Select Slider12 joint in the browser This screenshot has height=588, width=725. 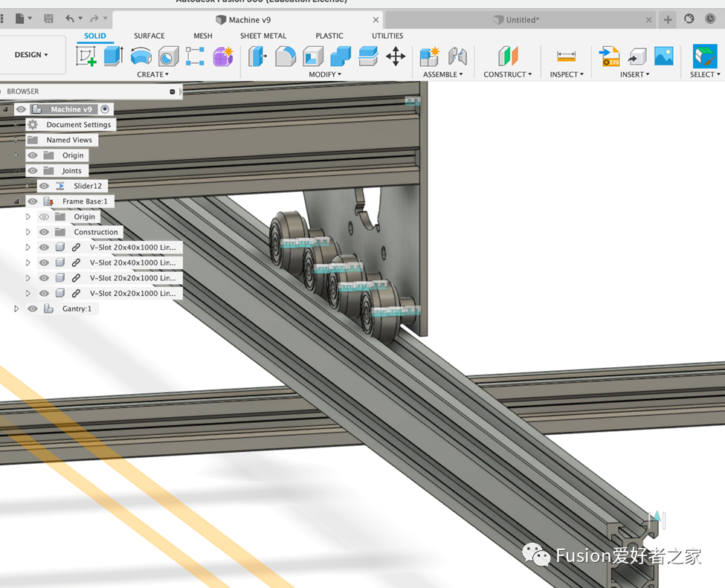pyautogui.click(x=87, y=186)
